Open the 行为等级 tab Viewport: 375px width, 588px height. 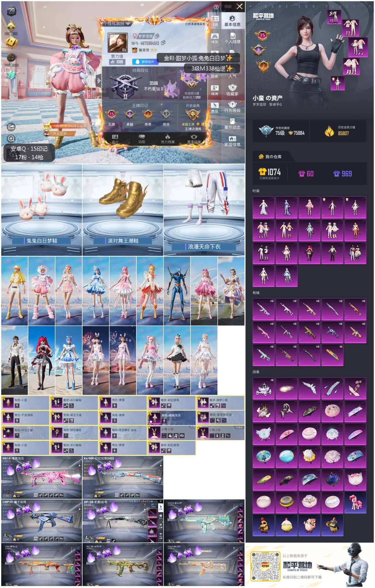232,107
